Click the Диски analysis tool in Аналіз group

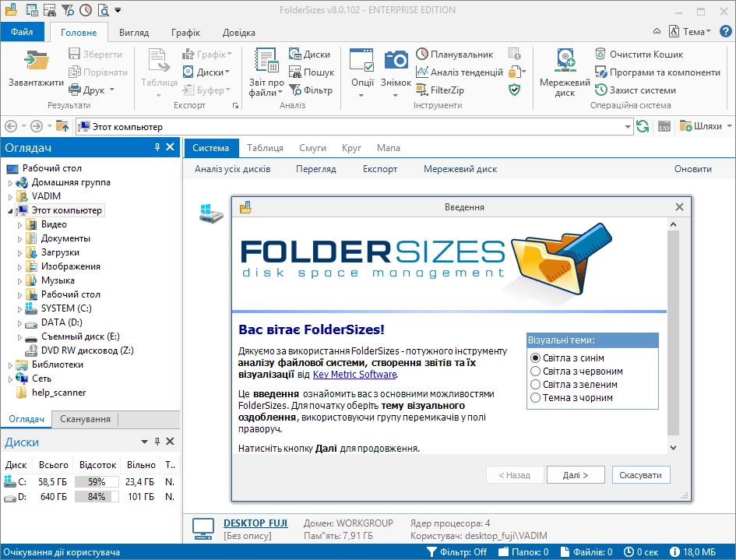coord(309,54)
